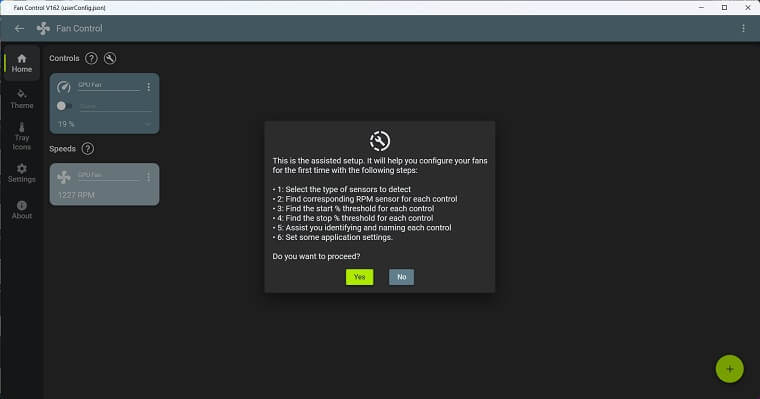Click No to decline assisted setup

(x=401, y=277)
